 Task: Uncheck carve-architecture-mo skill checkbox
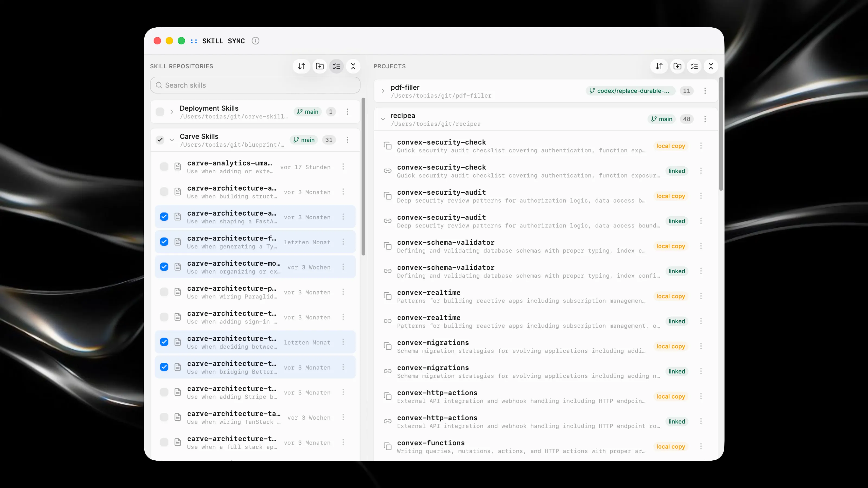click(164, 267)
